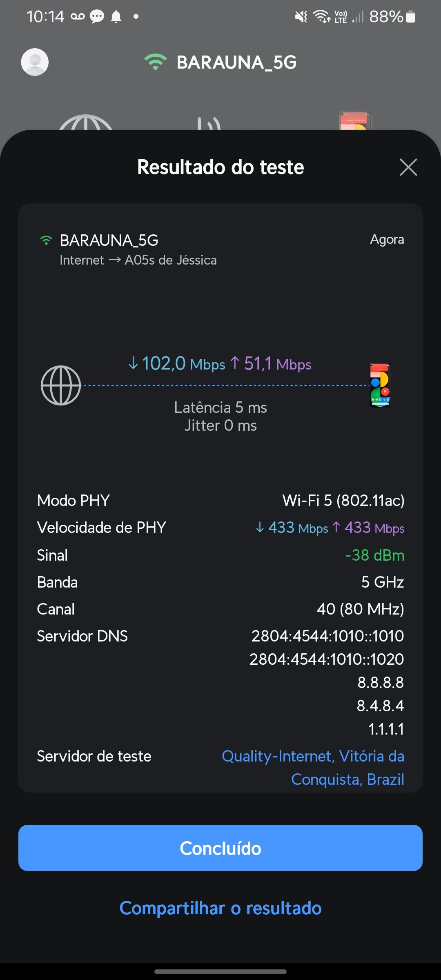Tap the user profile avatar icon

35,62
